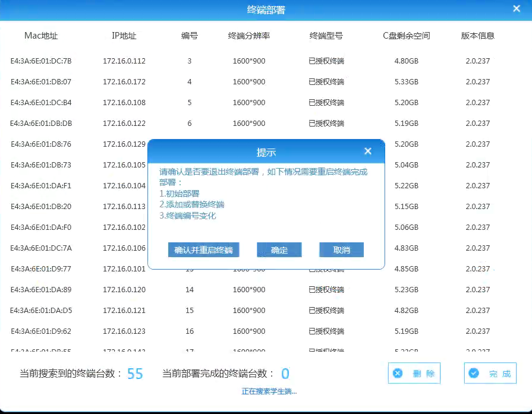
Task: Click the IP地址 column header
Action: pos(124,36)
